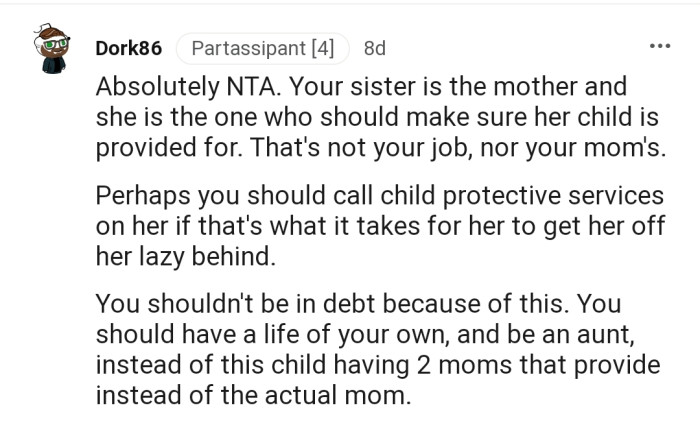
Task: Open the comment's three-dot options menu
Action: tap(660, 47)
